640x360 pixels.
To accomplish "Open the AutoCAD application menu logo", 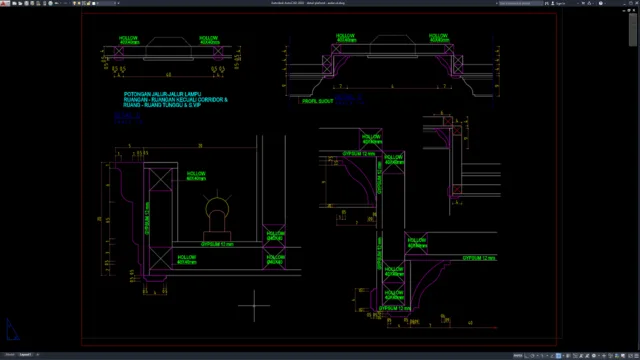I will pyautogui.click(x=5, y=3).
